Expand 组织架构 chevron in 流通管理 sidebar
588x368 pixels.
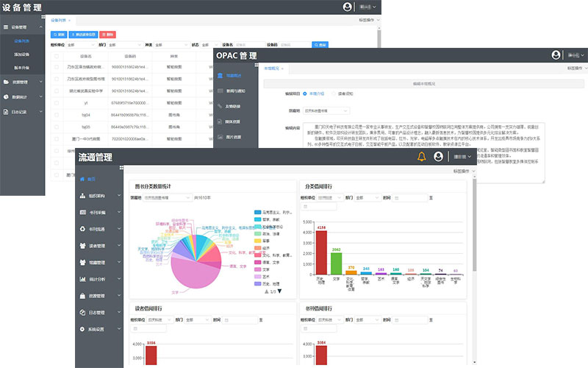tap(119, 195)
